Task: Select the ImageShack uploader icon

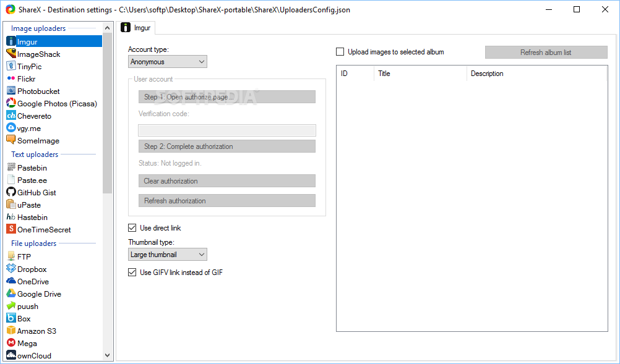Action: [11, 54]
